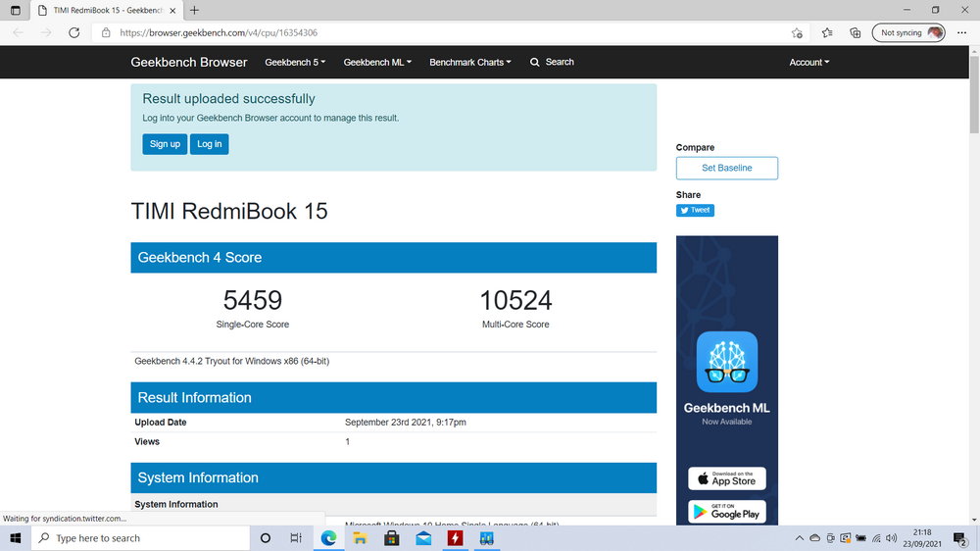Expand the Account dropdown

click(809, 62)
